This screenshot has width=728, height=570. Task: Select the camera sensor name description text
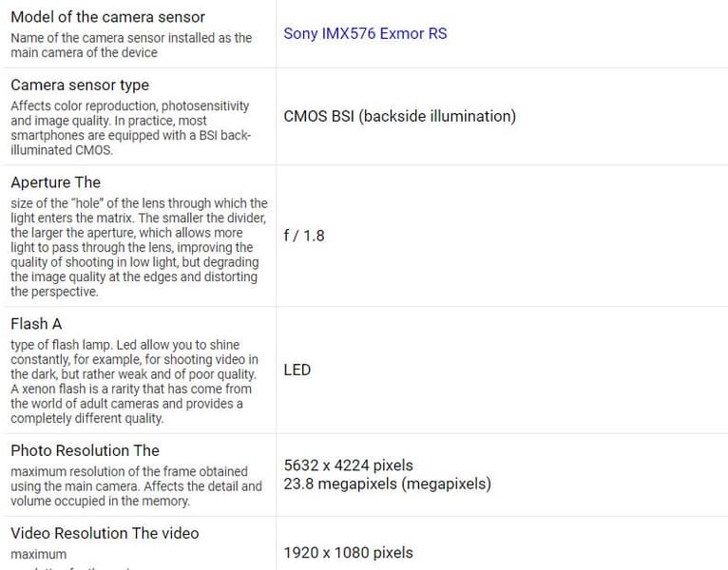click(x=131, y=45)
